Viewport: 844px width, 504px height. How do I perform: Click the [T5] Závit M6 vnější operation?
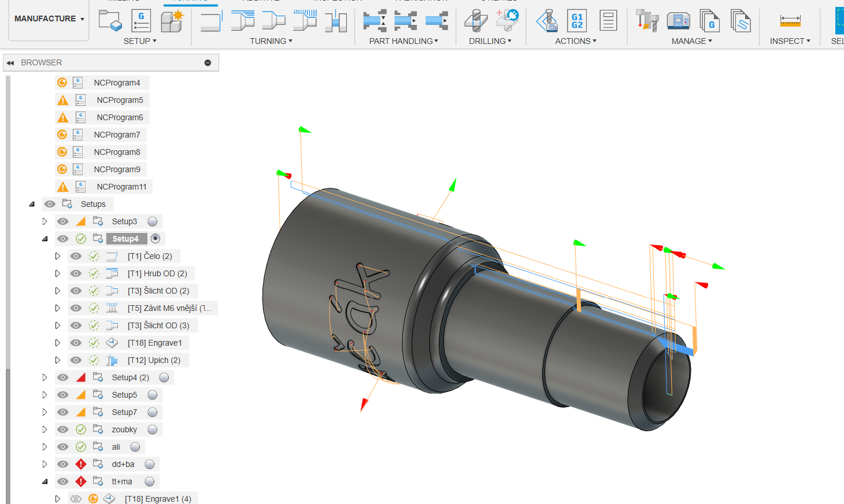pyautogui.click(x=169, y=308)
